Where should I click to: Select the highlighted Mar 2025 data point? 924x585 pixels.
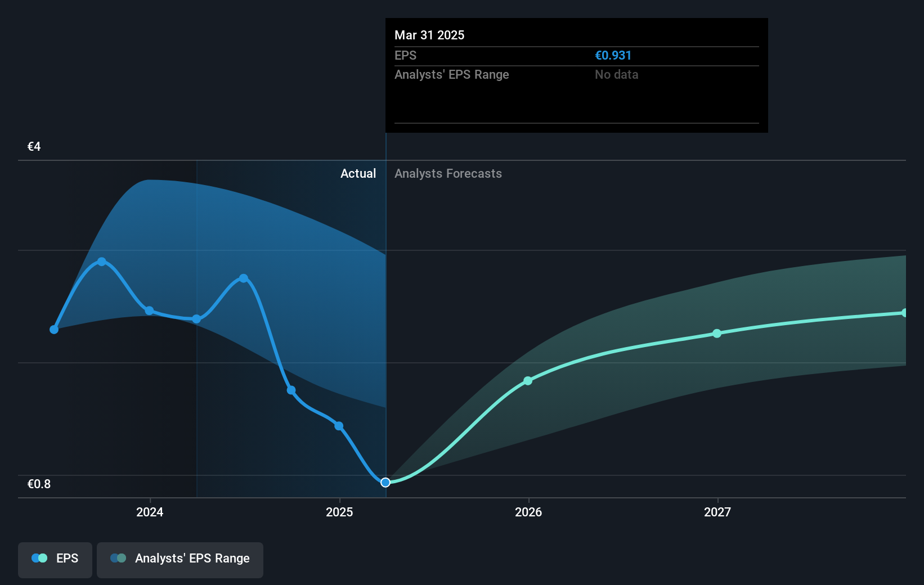pyautogui.click(x=385, y=482)
